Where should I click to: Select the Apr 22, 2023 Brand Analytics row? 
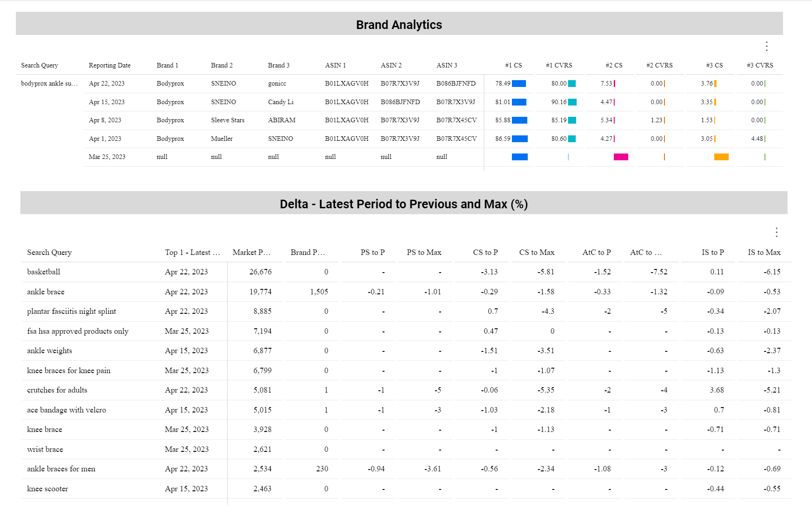pos(433,84)
